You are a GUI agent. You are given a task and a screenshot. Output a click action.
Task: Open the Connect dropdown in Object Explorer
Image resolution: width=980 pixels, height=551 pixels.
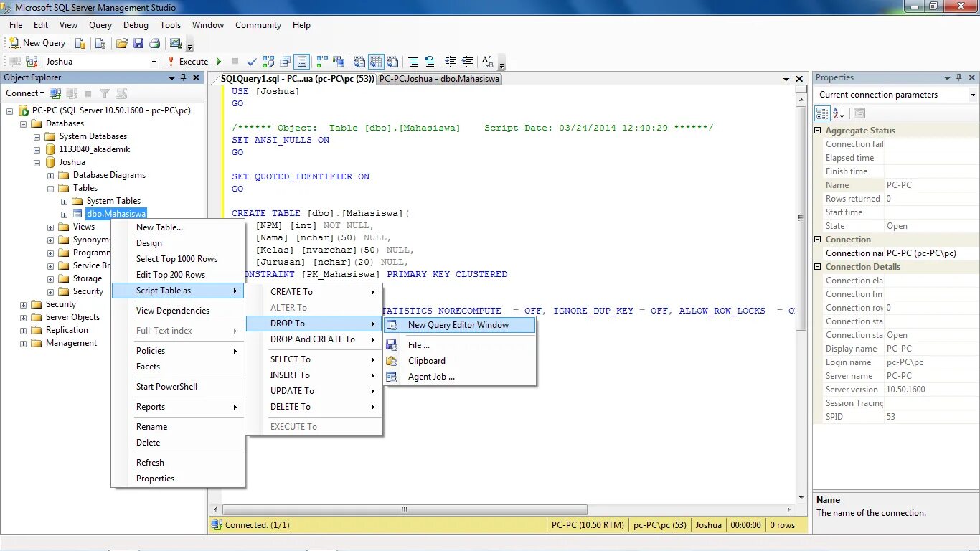tap(25, 93)
